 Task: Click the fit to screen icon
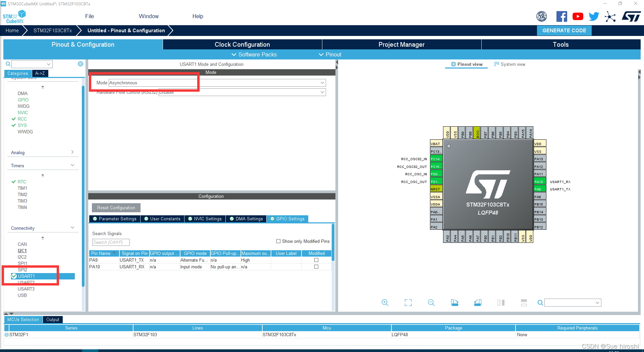pyautogui.click(x=408, y=303)
